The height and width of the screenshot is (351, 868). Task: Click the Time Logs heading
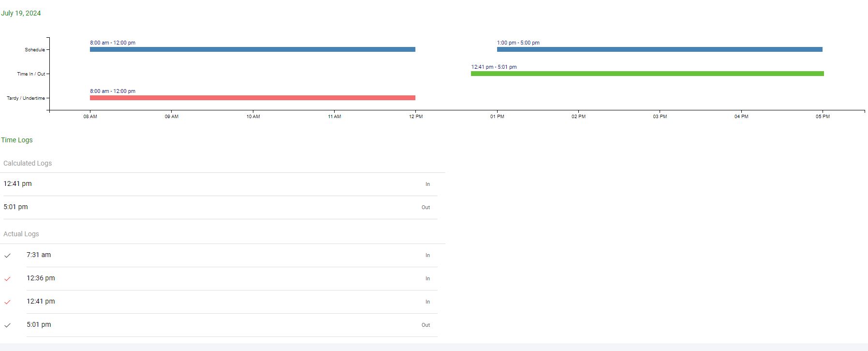[17, 140]
